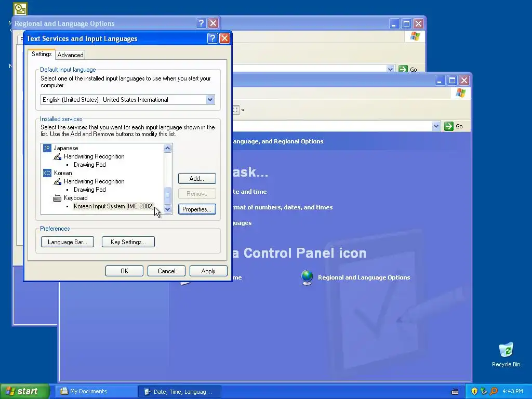Image resolution: width=532 pixels, height=399 pixels.
Task: Click the Properties... button
Action: click(x=197, y=209)
